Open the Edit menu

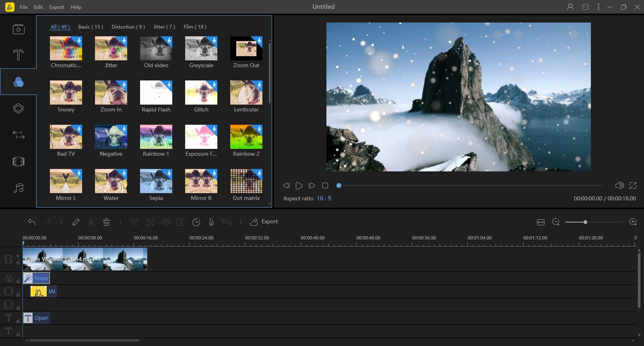pyautogui.click(x=38, y=7)
